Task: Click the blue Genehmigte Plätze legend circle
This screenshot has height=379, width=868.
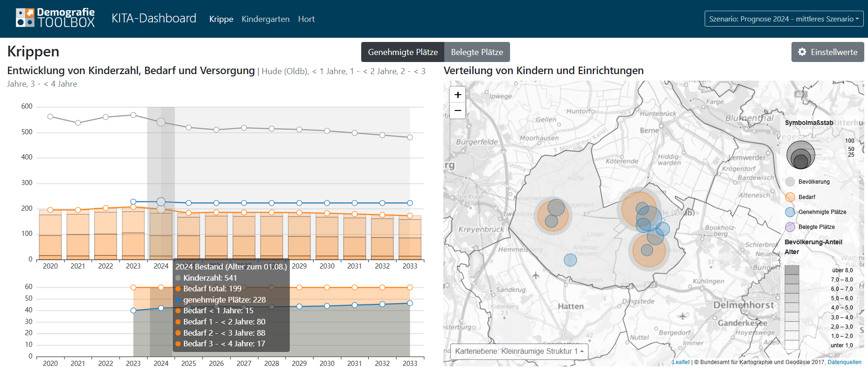Action: pyautogui.click(x=790, y=212)
